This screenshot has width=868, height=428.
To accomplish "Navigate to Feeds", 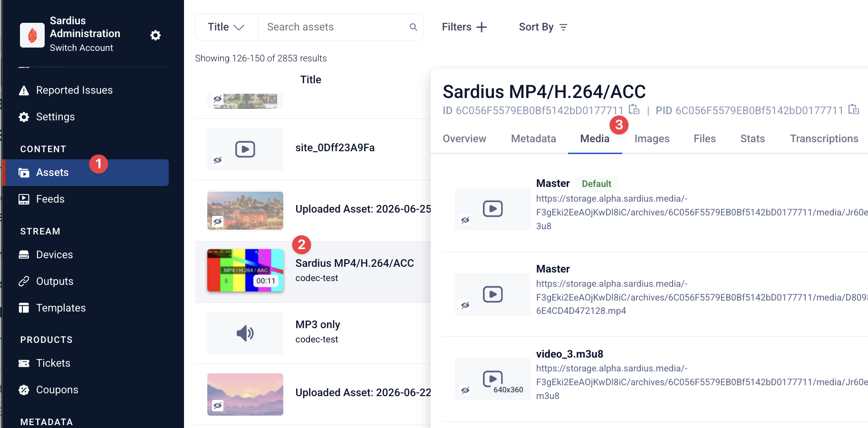I will pyautogui.click(x=86, y=199).
